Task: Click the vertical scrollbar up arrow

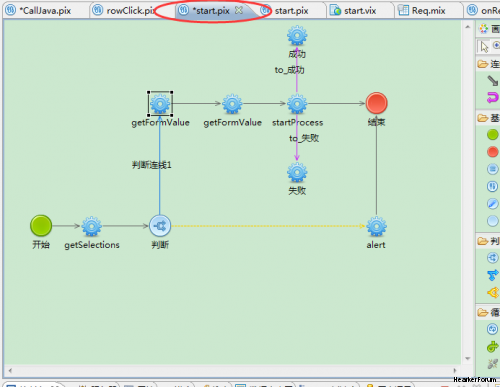Action: pyautogui.click(x=467, y=27)
